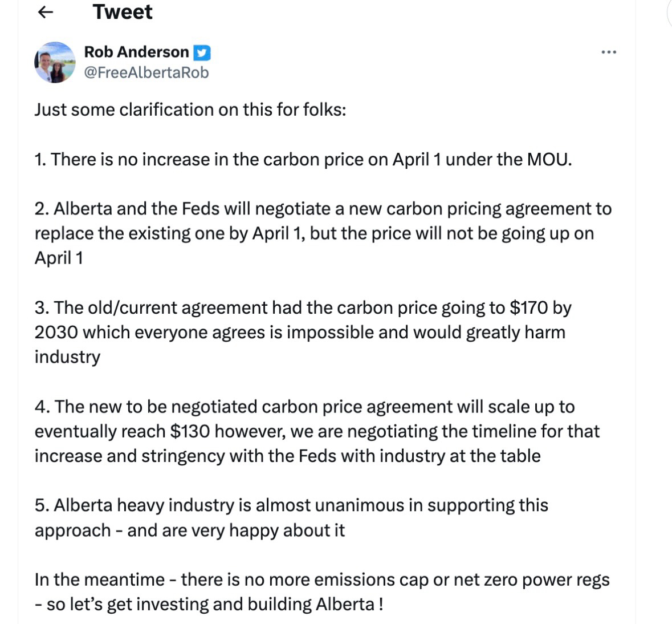The height and width of the screenshot is (624, 672).
Task: Click the "In the meantime" closing paragraph
Action: click(x=321, y=580)
